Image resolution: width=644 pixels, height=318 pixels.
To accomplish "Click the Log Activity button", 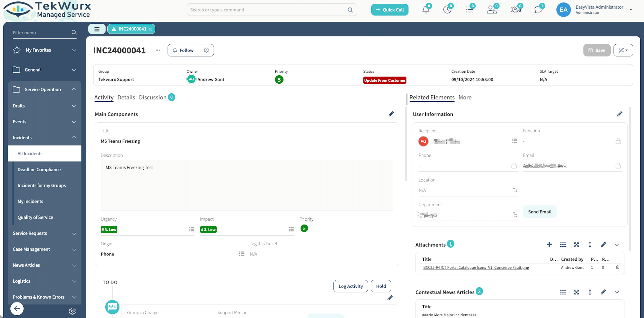I will tap(351, 286).
